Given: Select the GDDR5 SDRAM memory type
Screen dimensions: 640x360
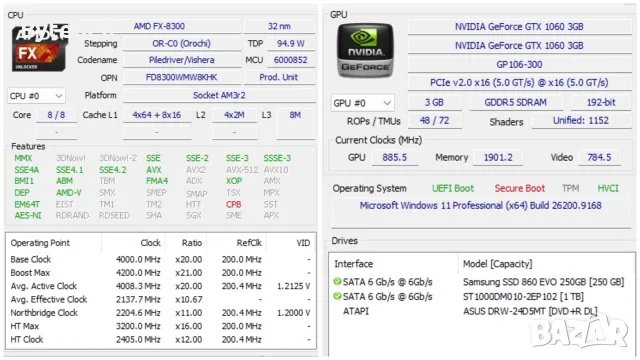Looking at the screenshot, I should point(516,102).
